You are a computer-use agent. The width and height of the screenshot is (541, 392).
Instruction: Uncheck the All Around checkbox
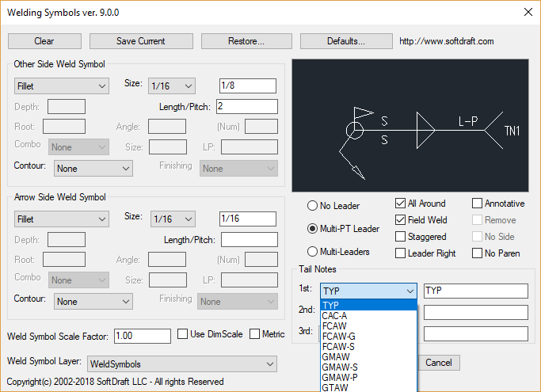(401, 204)
